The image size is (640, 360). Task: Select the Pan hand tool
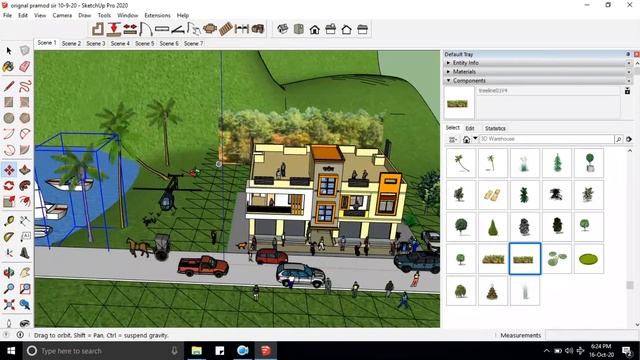click(24, 273)
